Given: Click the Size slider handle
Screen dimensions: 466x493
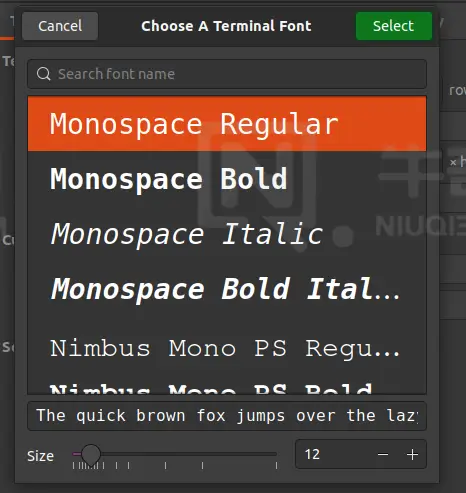Looking at the screenshot, I should pos(91,454).
